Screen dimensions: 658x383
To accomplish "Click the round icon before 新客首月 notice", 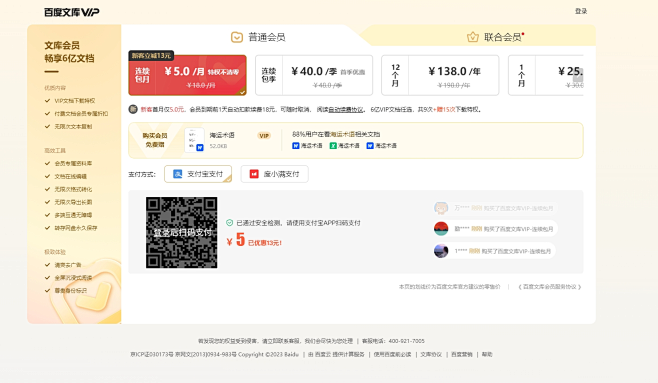I will [133, 109].
